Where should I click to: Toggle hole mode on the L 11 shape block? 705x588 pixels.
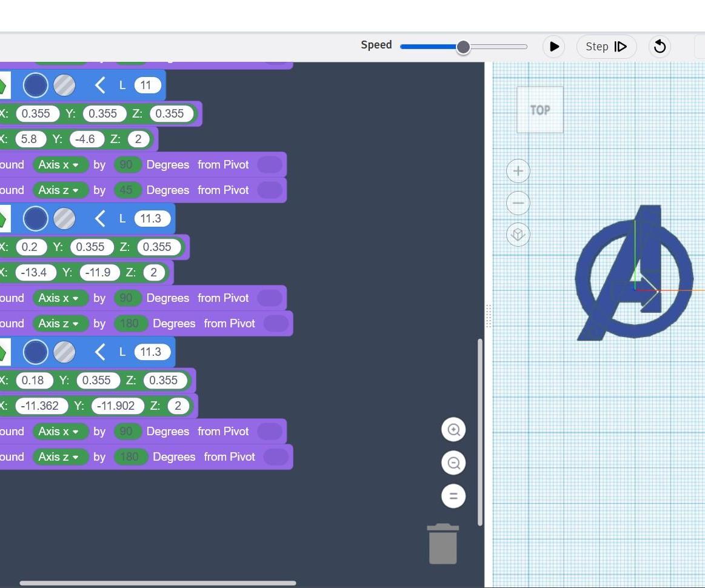click(64, 85)
